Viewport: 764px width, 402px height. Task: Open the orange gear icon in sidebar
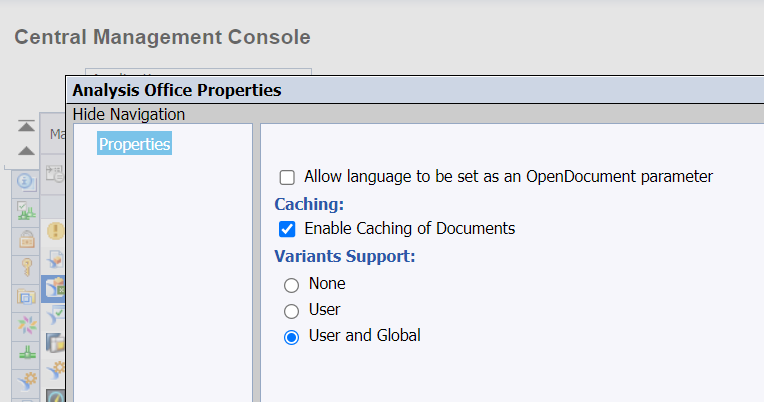click(x=27, y=381)
